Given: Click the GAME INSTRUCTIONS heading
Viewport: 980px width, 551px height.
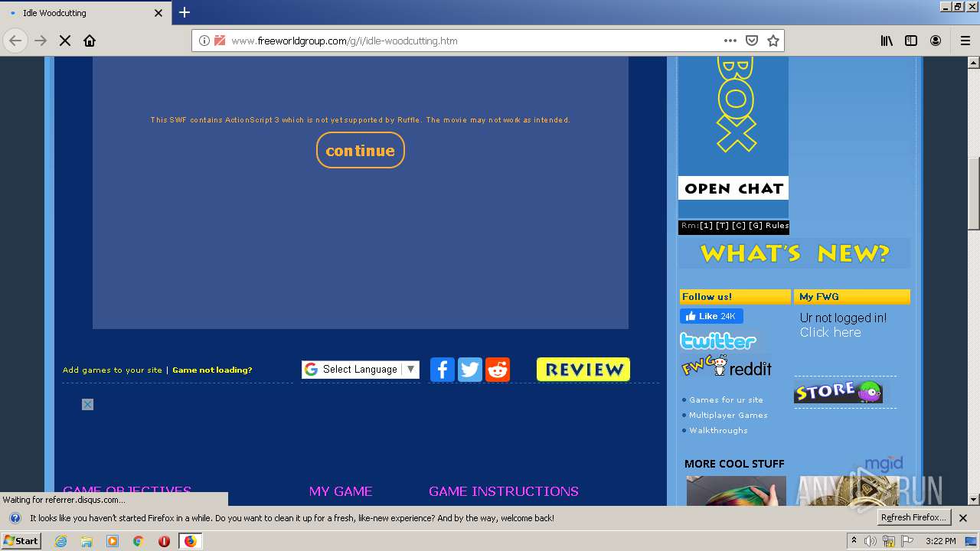Looking at the screenshot, I should pos(504,491).
